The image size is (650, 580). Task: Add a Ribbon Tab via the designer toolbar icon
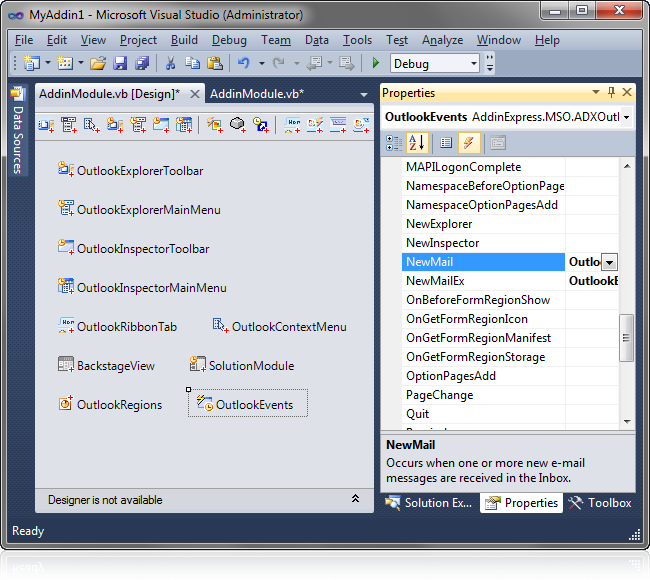(x=292, y=125)
